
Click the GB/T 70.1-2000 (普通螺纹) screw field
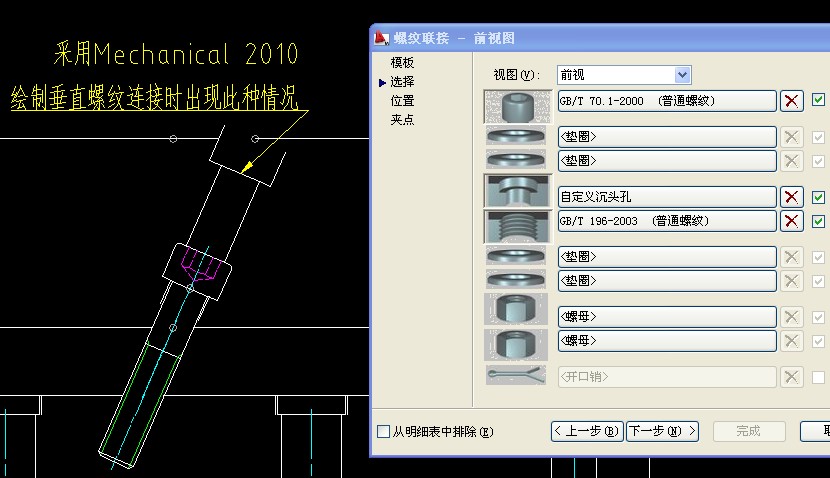[667, 101]
